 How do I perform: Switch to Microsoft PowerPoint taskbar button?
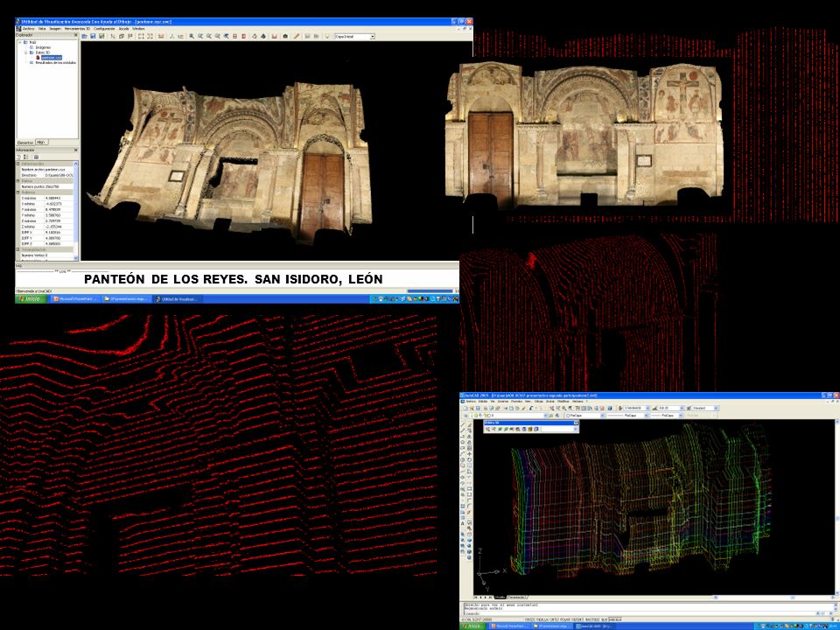(x=75, y=298)
